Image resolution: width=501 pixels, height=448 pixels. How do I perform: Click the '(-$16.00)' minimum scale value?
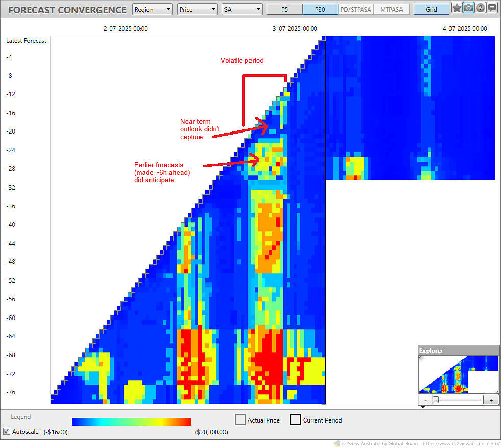pos(56,432)
